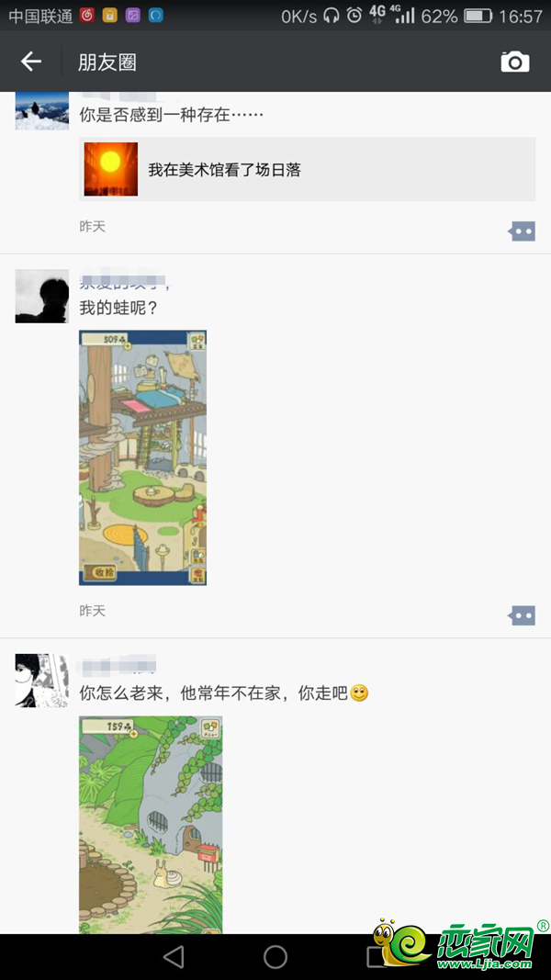
Task: Tap the sunset article thumbnail
Action: pyautogui.click(x=111, y=169)
